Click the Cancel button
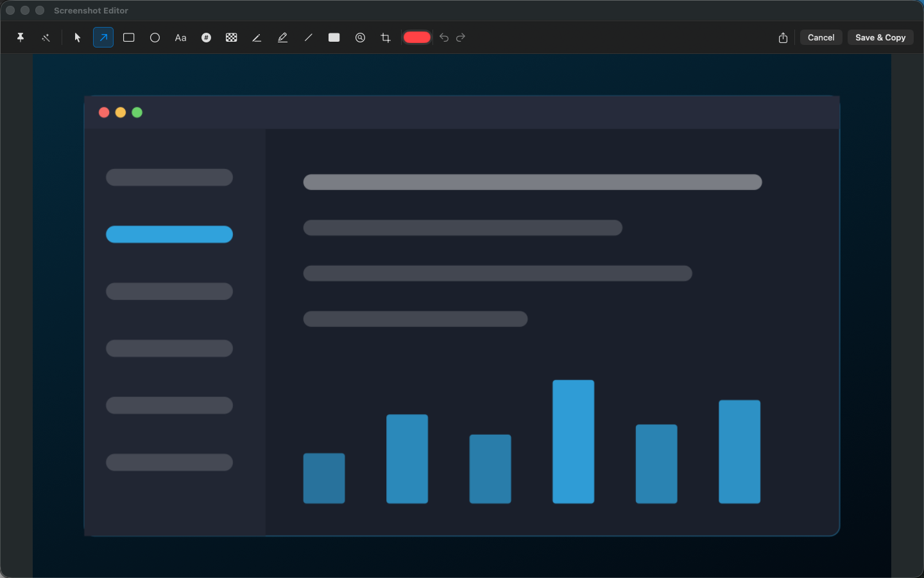 pyautogui.click(x=821, y=37)
